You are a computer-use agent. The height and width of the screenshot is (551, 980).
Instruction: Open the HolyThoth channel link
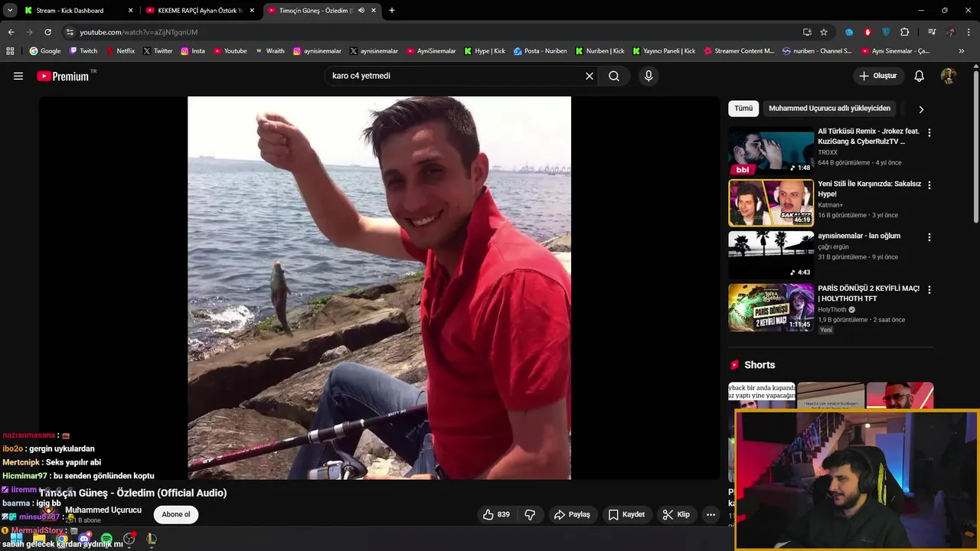832,310
